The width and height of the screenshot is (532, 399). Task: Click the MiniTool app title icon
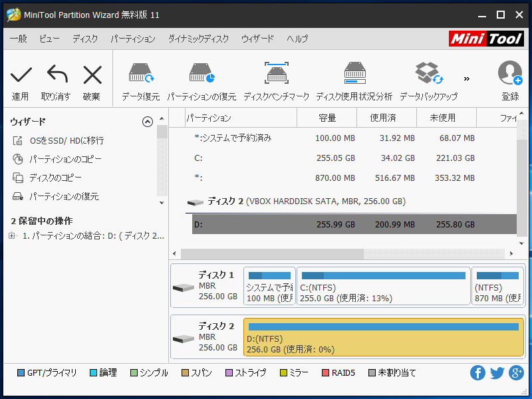pos(13,15)
